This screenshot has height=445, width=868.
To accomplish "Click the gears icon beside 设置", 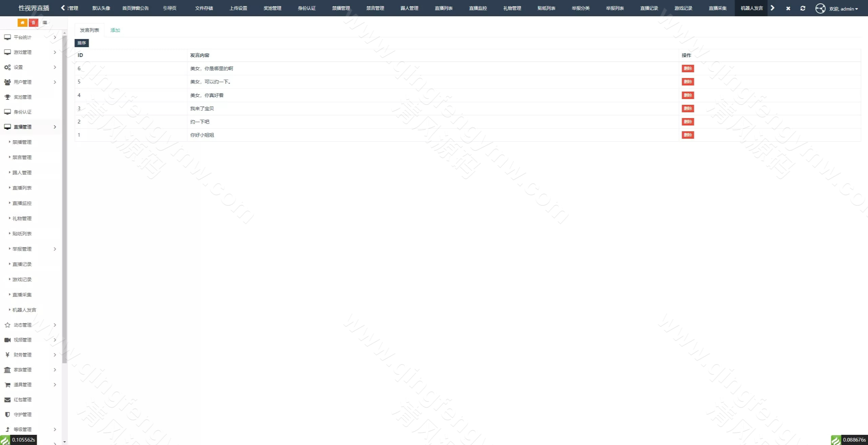I will [7, 67].
